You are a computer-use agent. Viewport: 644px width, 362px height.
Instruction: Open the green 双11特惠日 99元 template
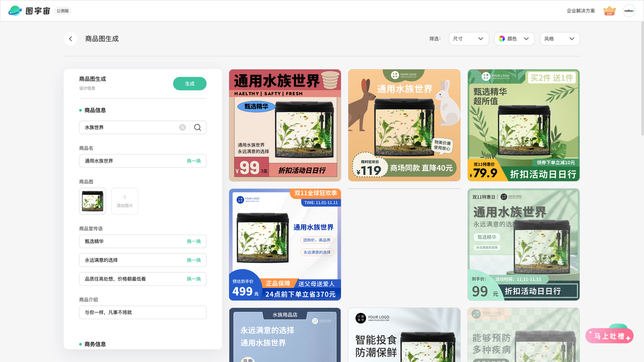tap(523, 244)
